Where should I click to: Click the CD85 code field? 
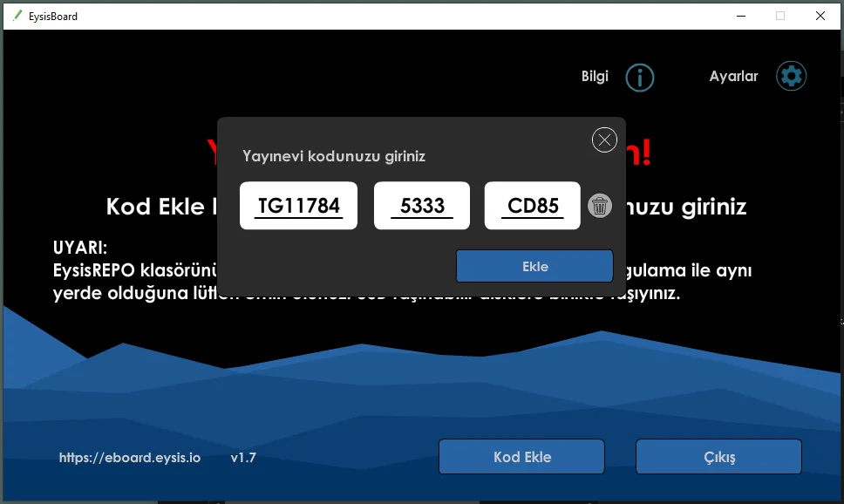click(x=533, y=206)
